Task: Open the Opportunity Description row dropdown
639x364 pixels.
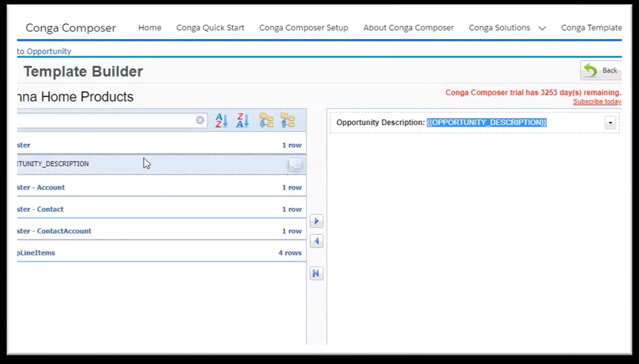Action: (610, 123)
